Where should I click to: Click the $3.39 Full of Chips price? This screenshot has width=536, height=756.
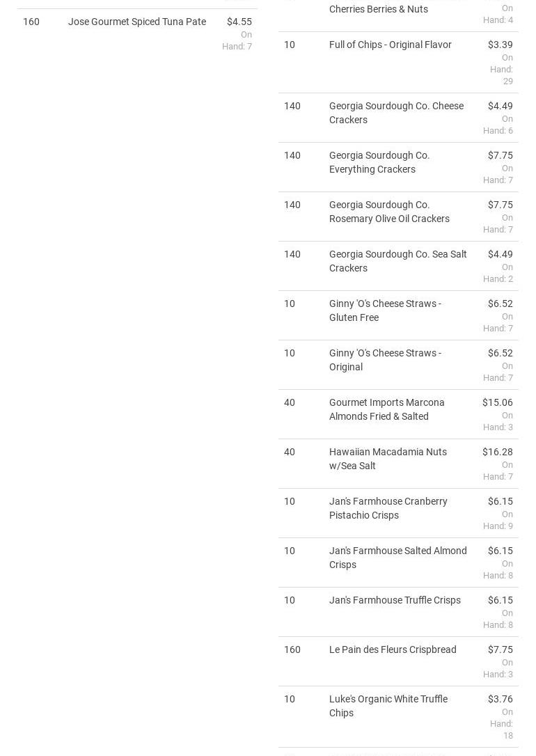point(500,45)
